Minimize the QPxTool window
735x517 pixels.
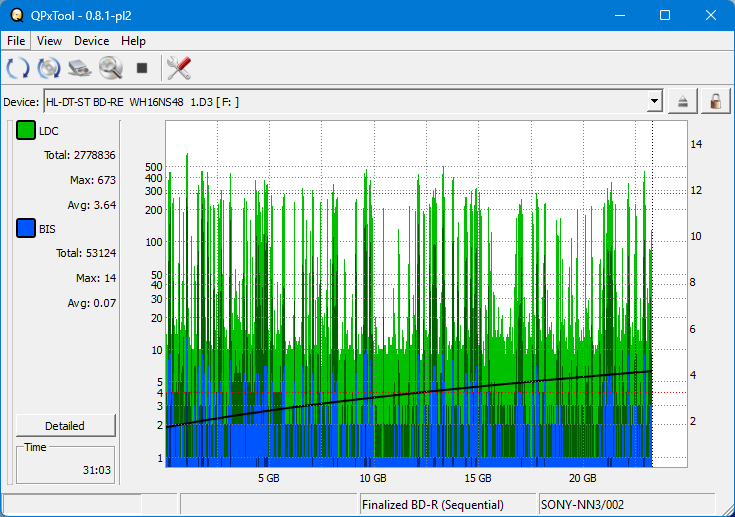click(620, 15)
